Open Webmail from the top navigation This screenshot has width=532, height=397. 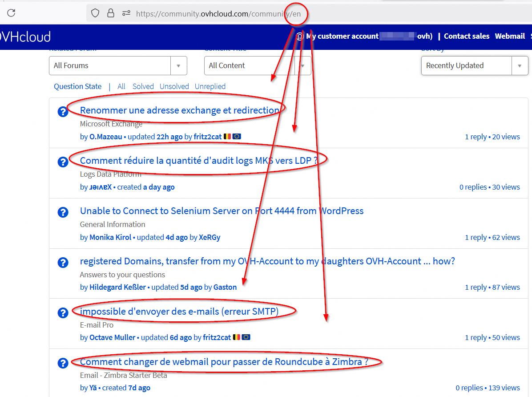click(x=510, y=36)
